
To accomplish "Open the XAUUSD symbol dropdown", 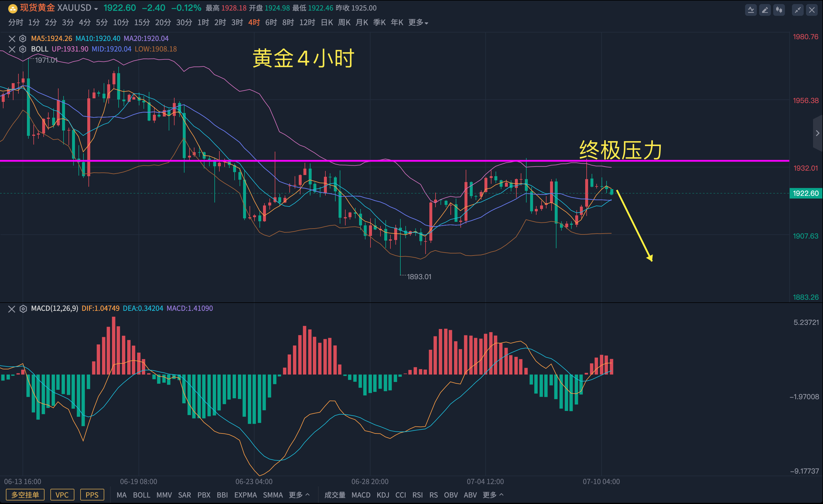I will tap(96, 9).
